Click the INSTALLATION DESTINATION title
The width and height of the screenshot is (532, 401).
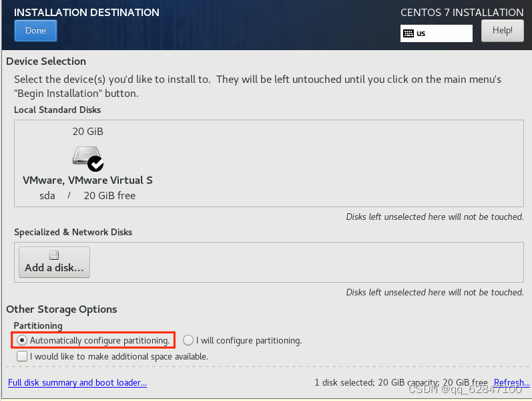point(87,13)
